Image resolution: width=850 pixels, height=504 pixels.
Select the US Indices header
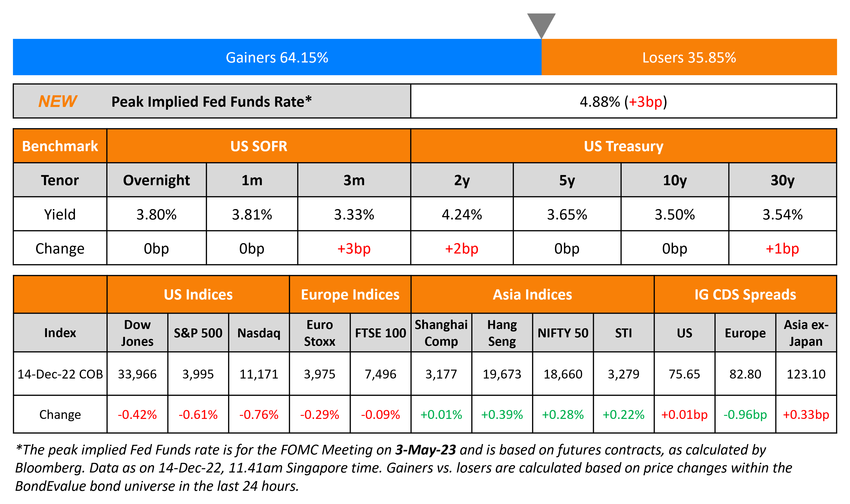pos(198,294)
